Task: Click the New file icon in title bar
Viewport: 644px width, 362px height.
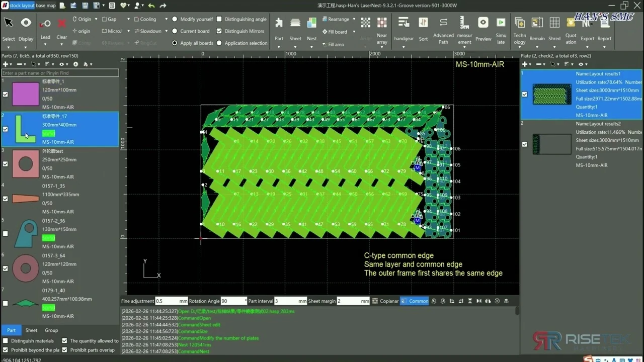Action: 62,6
